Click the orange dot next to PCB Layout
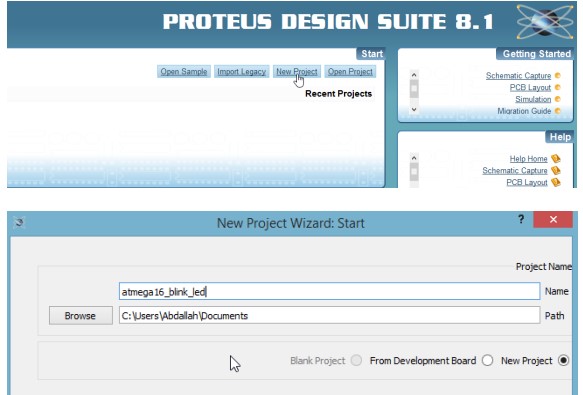This screenshot has width=583, height=395. tap(558, 87)
